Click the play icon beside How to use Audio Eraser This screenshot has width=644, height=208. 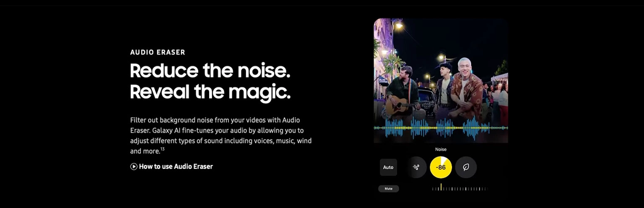point(134,166)
